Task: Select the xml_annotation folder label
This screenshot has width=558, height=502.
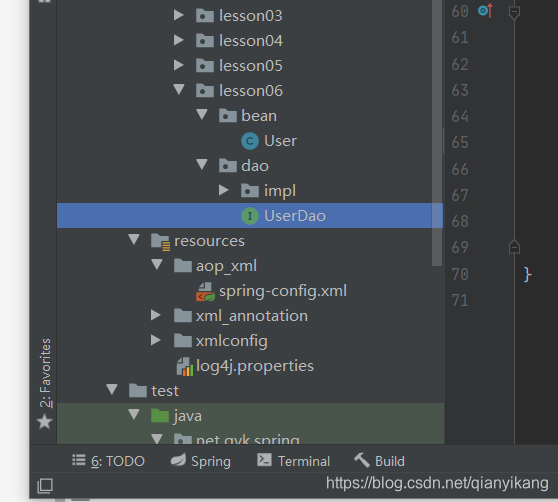Action: (252, 316)
